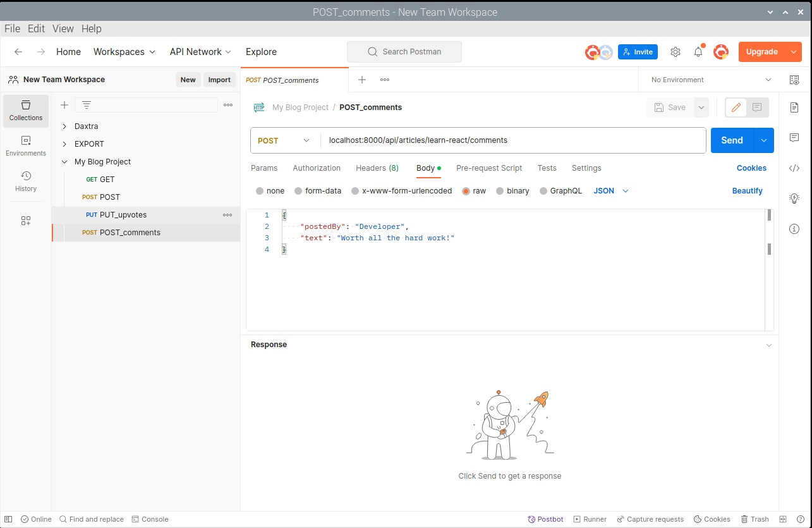Open new tab with plus icon
The image size is (812, 528).
pos(362,80)
